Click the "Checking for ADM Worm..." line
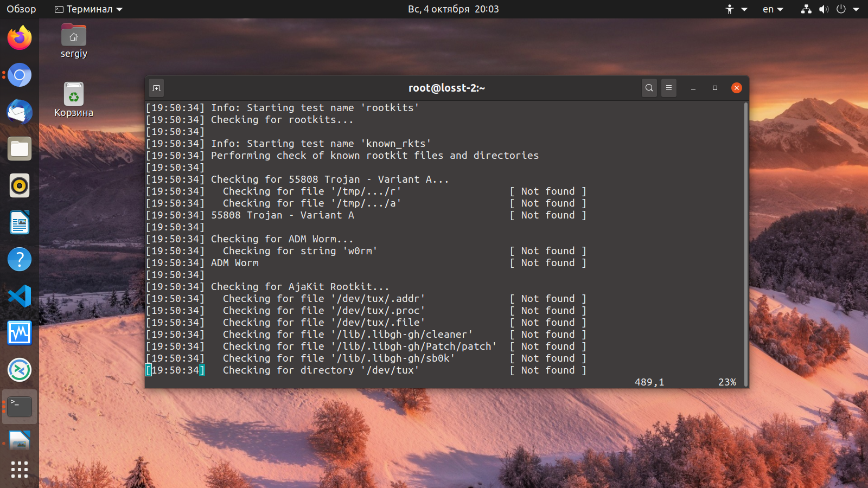Viewport: 868px width, 488px height. coord(282,239)
